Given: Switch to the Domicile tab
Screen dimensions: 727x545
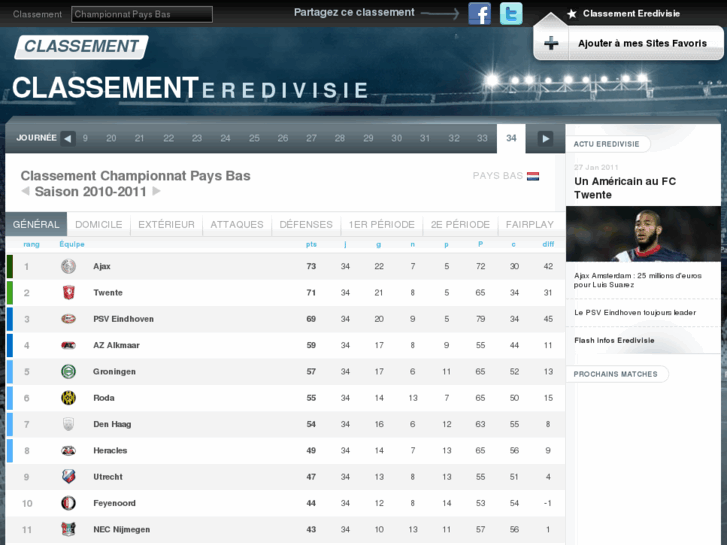Looking at the screenshot, I should (x=99, y=224).
